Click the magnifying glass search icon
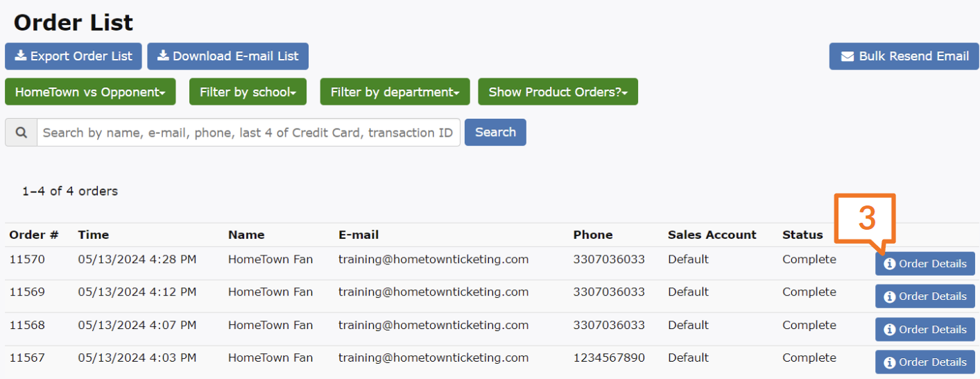Image resolution: width=980 pixels, height=379 pixels. 22,133
